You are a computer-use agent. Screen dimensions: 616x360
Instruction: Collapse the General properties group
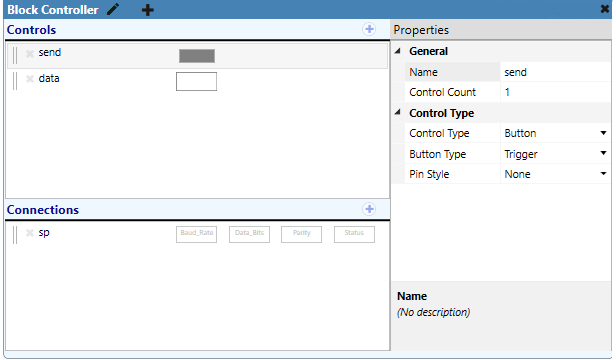(x=398, y=51)
